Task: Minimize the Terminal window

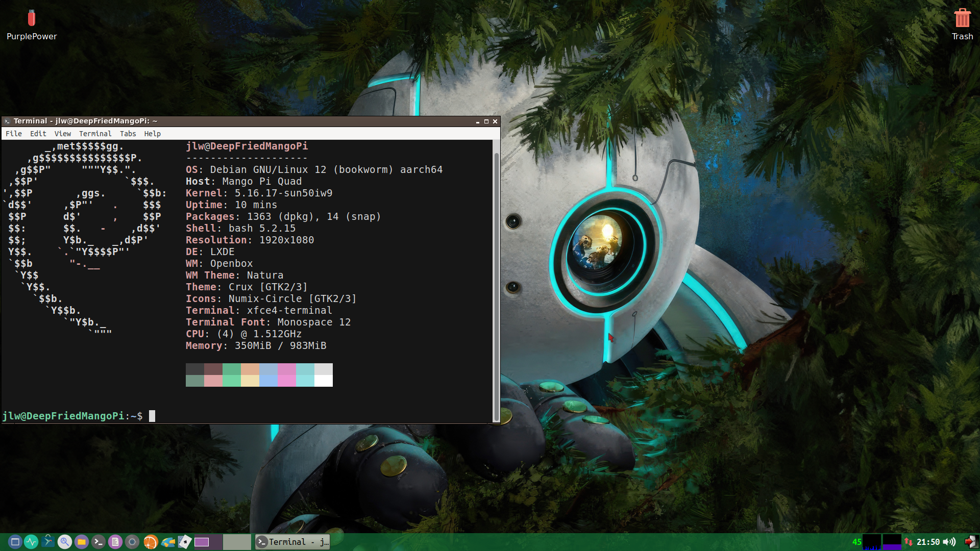Action: click(478, 121)
